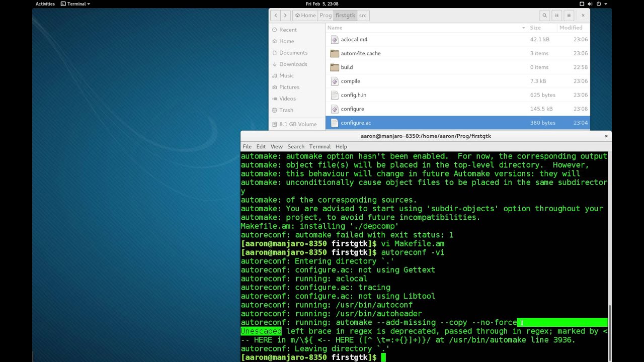Image resolution: width=644 pixels, height=362 pixels.
Task: Go to Home in the path bar
Action: click(305, 16)
